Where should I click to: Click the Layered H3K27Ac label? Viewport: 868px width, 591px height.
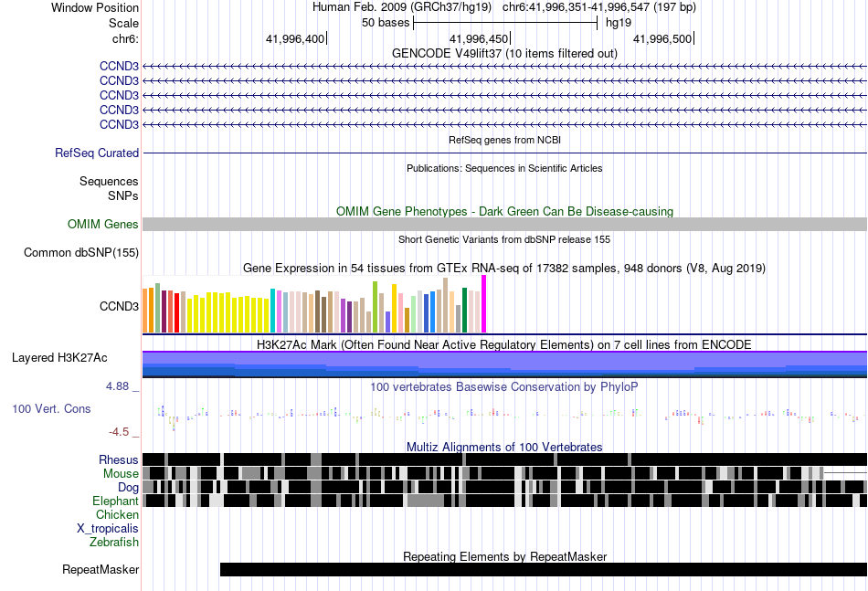pyautogui.click(x=59, y=357)
